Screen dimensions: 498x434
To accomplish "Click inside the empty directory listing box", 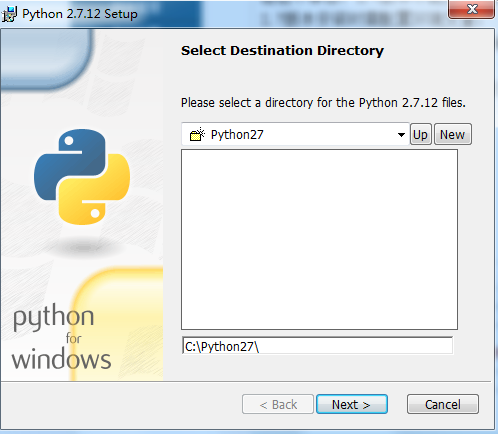I will coord(319,239).
